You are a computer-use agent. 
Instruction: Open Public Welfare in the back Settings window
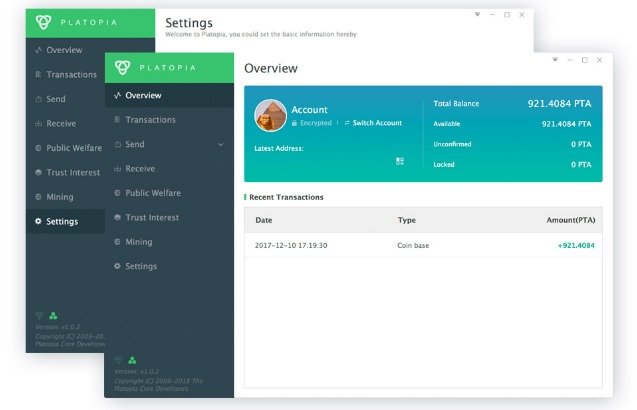[65, 148]
